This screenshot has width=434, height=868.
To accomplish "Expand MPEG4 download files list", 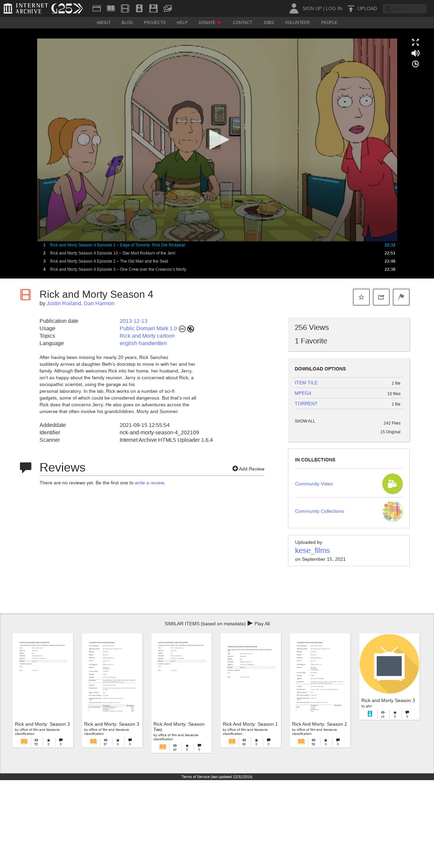I will (x=303, y=393).
